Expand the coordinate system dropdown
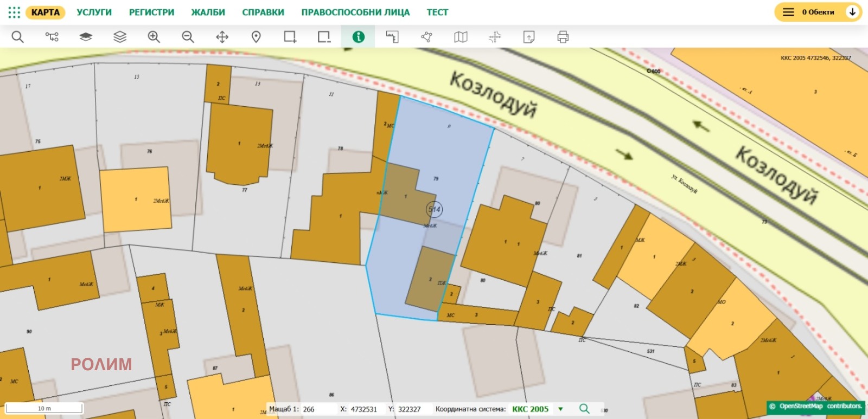Image resolution: width=868 pixels, height=419 pixels. click(560, 409)
